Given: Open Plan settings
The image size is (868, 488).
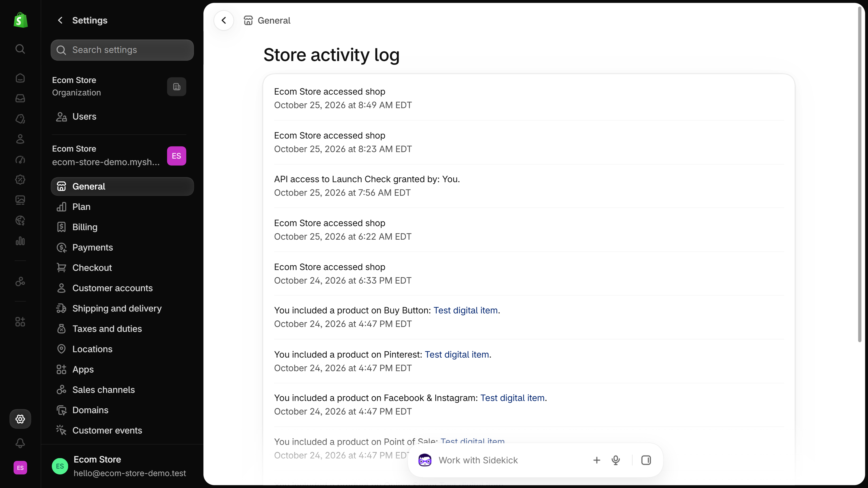Looking at the screenshot, I should pyautogui.click(x=122, y=207).
